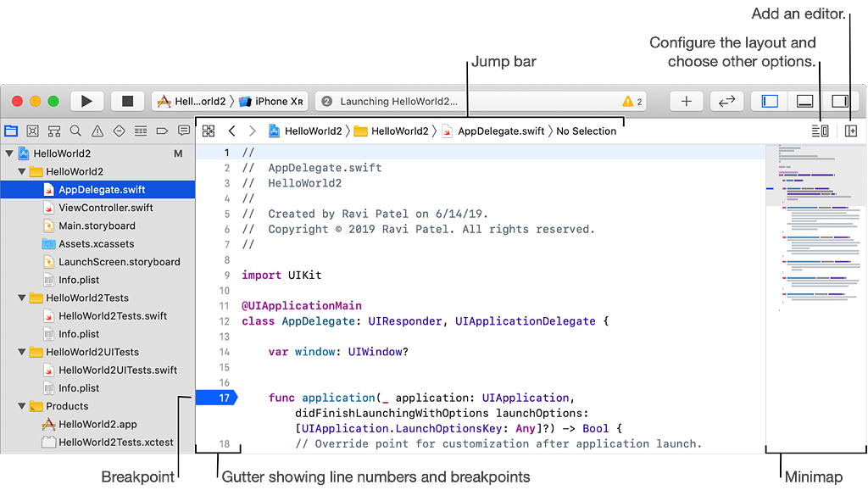
Task: Click the UIApplicationDelegate protocol name
Action: click(526, 321)
